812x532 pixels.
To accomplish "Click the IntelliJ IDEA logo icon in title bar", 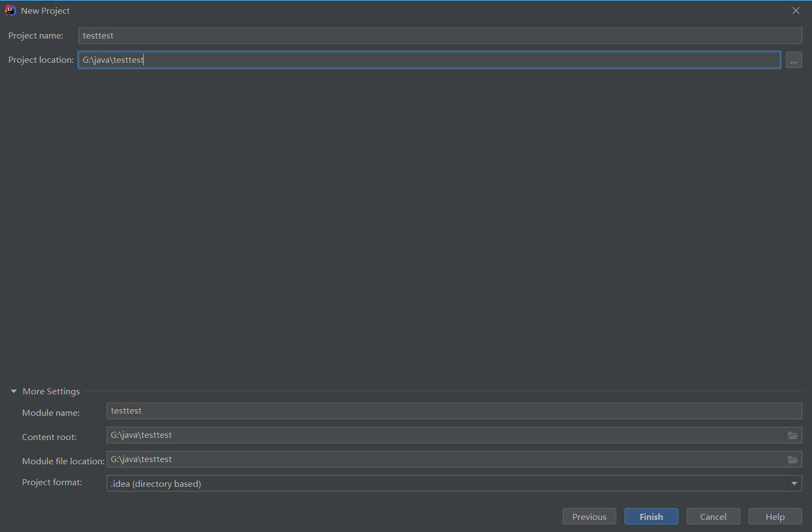I will 10,10.
